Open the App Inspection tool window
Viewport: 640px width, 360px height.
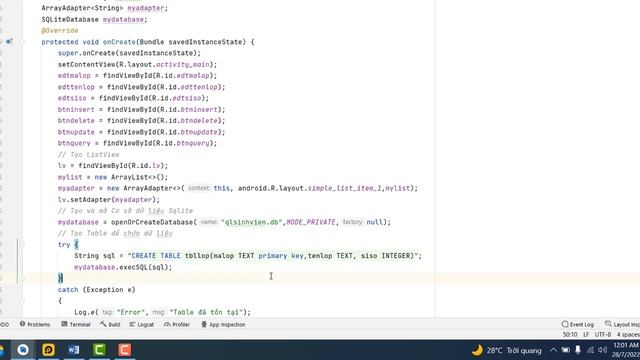click(x=223, y=324)
